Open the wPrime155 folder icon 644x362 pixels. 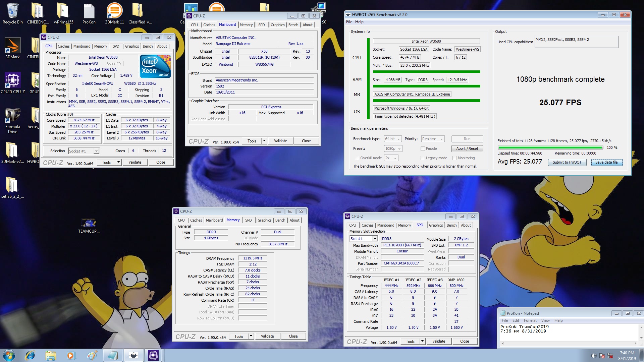coord(63,13)
